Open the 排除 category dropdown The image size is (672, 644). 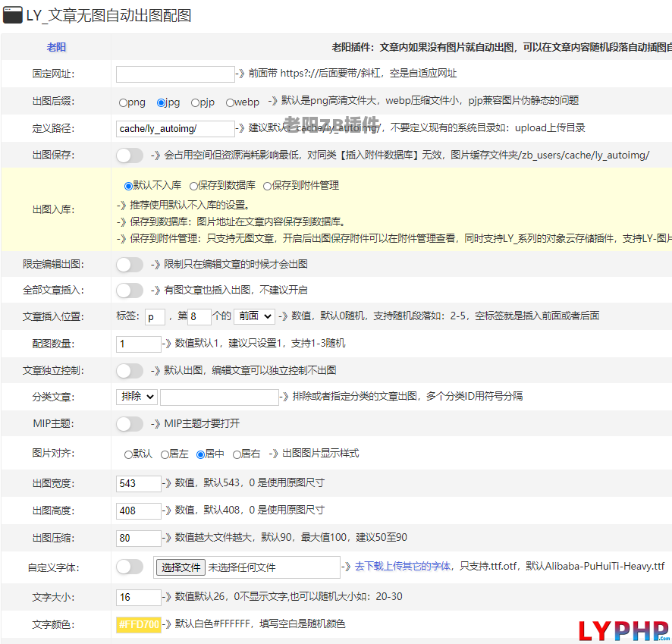tap(137, 397)
